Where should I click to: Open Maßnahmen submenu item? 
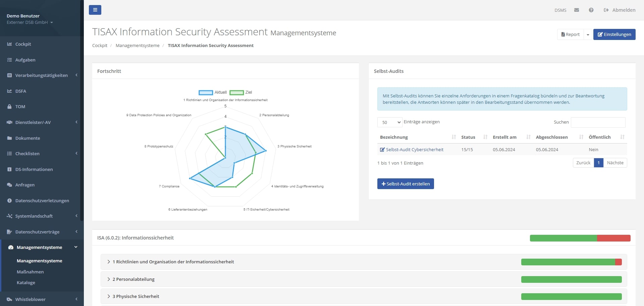[30, 272]
